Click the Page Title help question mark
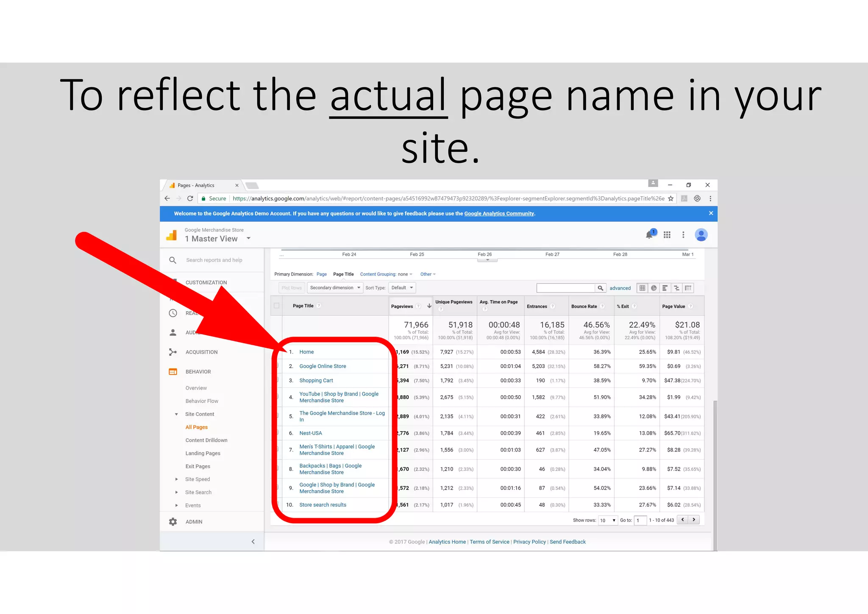Viewport: 868px width, 614px height. (x=319, y=306)
